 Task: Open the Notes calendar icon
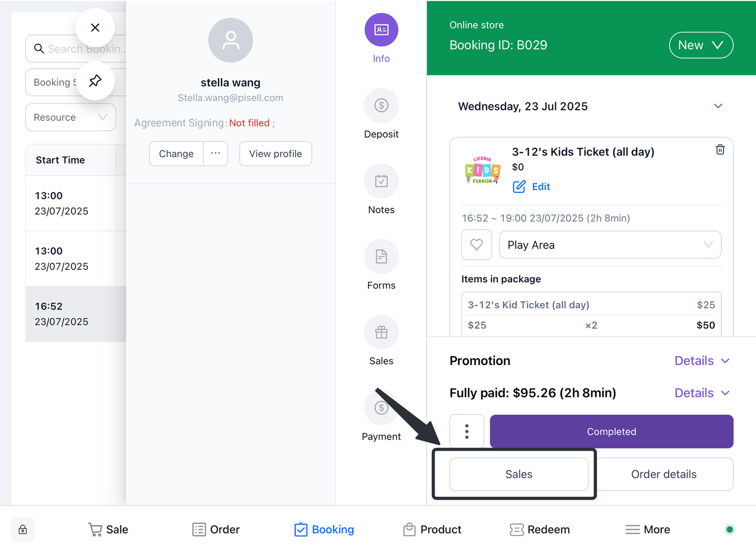(381, 181)
